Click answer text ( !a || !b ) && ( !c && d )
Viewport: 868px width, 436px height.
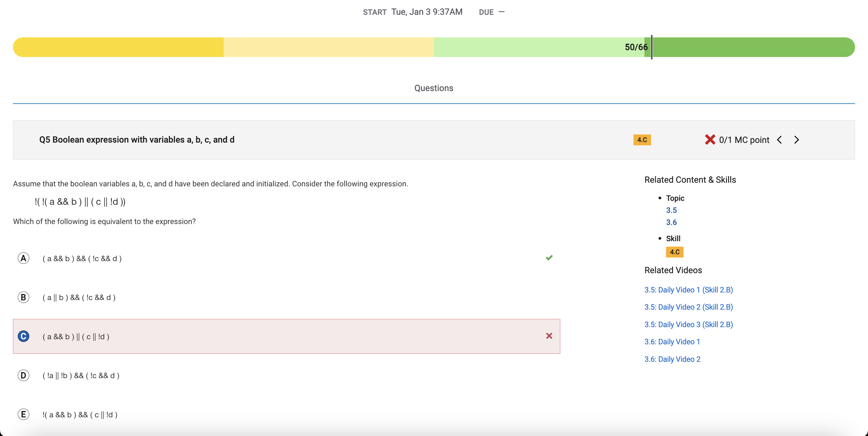pyautogui.click(x=81, y=376)
